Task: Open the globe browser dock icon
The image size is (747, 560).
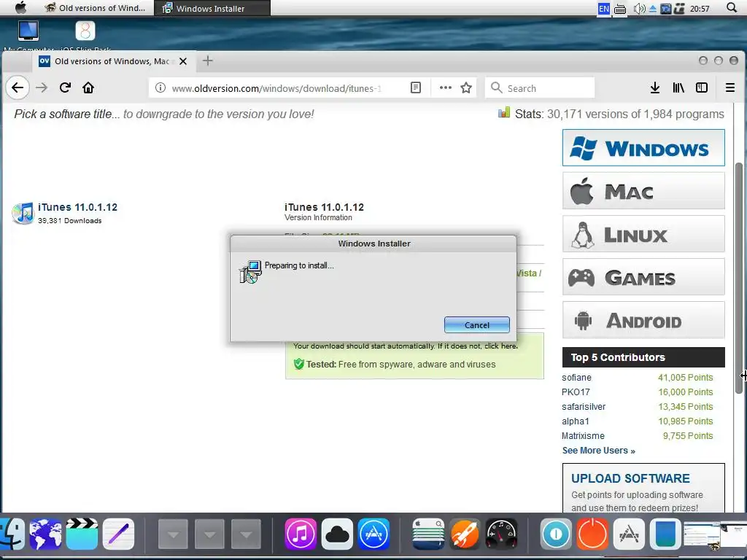Action: [45, 534]
